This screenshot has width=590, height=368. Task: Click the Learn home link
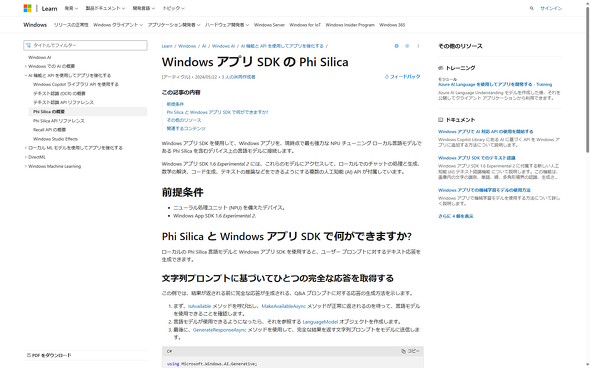click(49, 8)
